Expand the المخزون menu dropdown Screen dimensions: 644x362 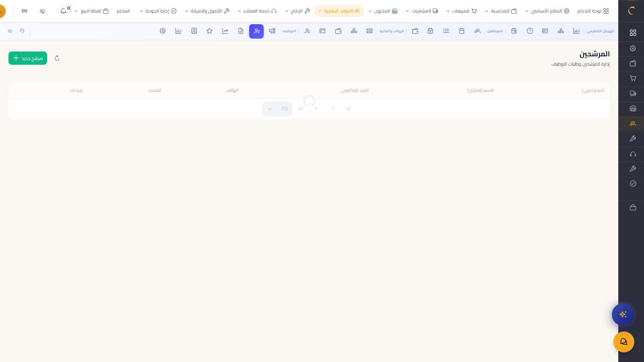pyautogui.click(x=383, y=11)
